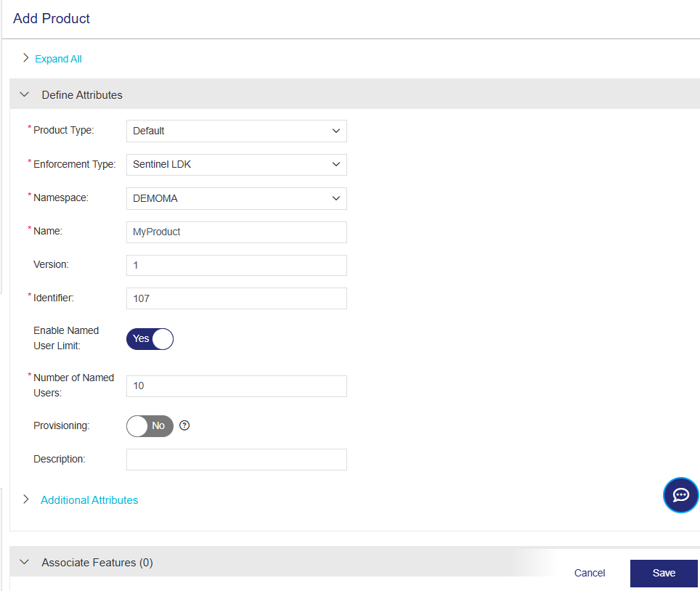
Task: Click the Associate Features (0) header
Action: click(97, 562)
